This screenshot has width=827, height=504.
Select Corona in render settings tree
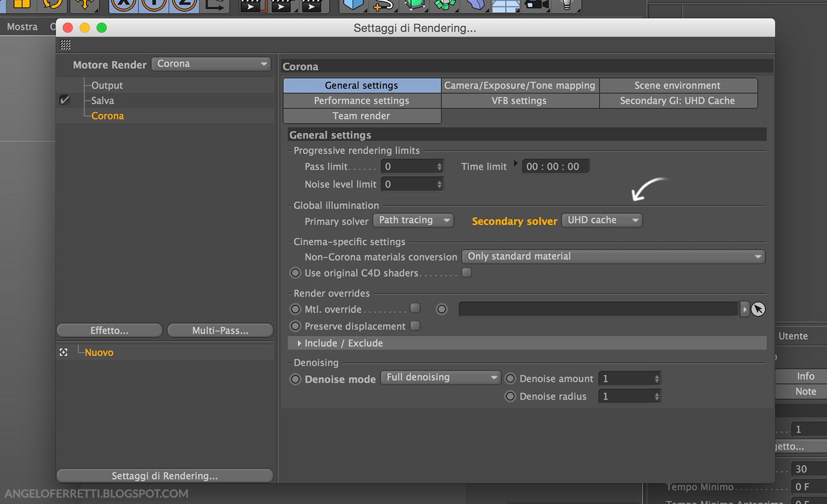pos(108,116)
